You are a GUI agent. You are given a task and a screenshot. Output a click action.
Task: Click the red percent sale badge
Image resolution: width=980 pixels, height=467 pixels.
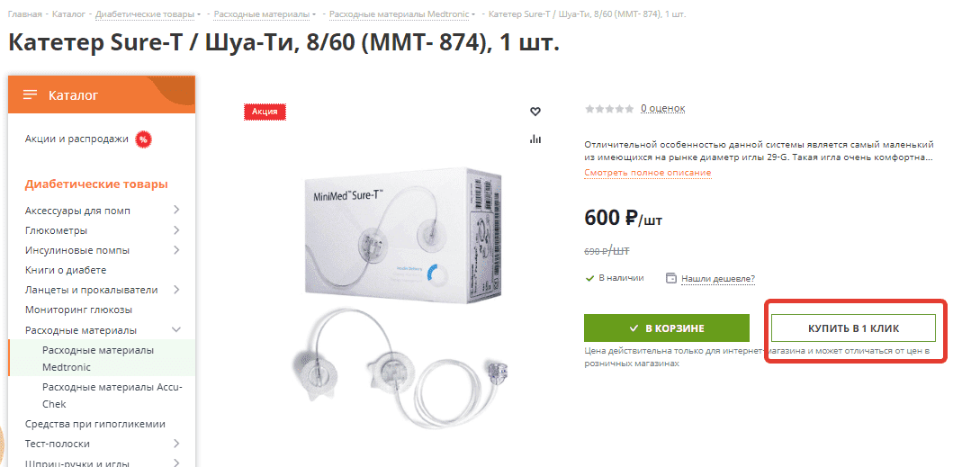pyautogui.click(x=143, y=139)
